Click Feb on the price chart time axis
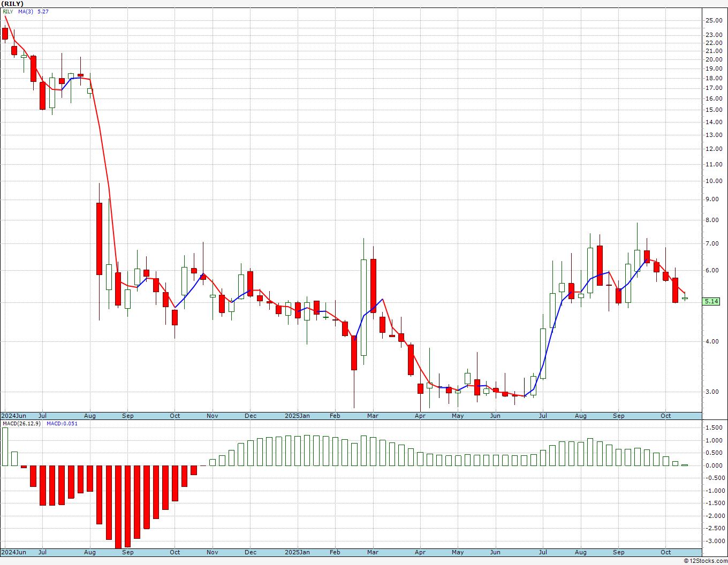Viewport: 728px width, 565px height. [335, 416]
